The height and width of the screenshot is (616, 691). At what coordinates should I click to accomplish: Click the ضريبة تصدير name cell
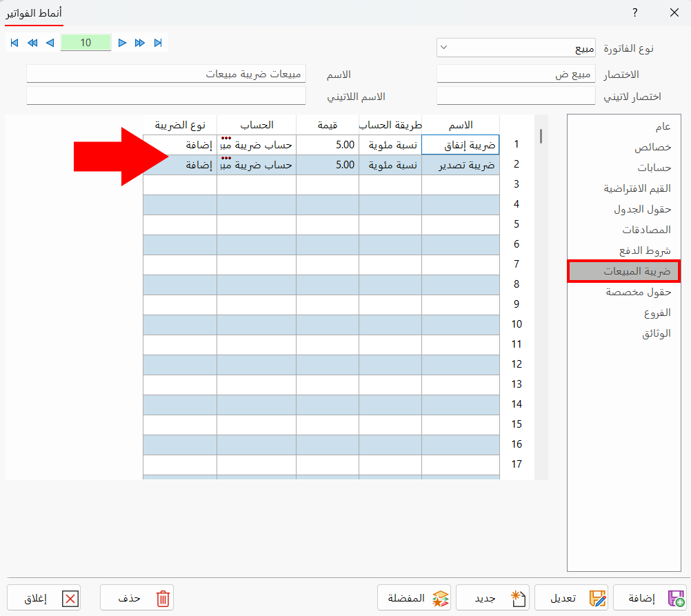[x=461, y=165]
